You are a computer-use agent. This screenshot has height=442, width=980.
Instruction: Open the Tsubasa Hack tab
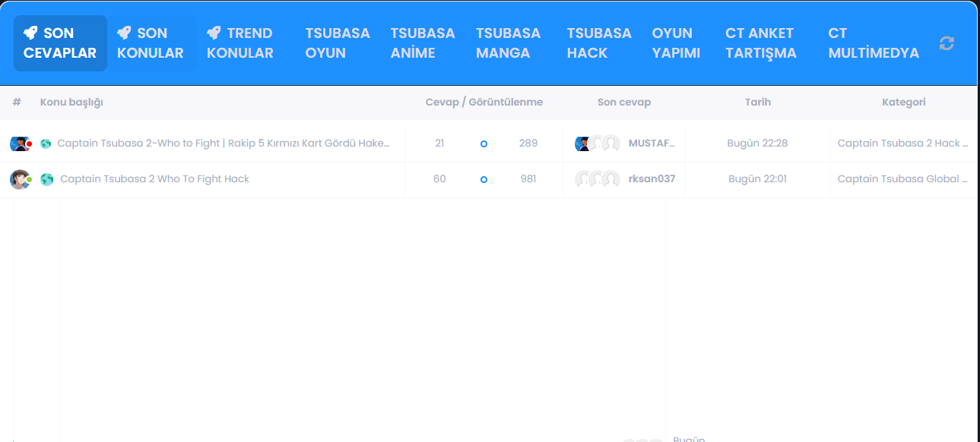click(599, 43)
